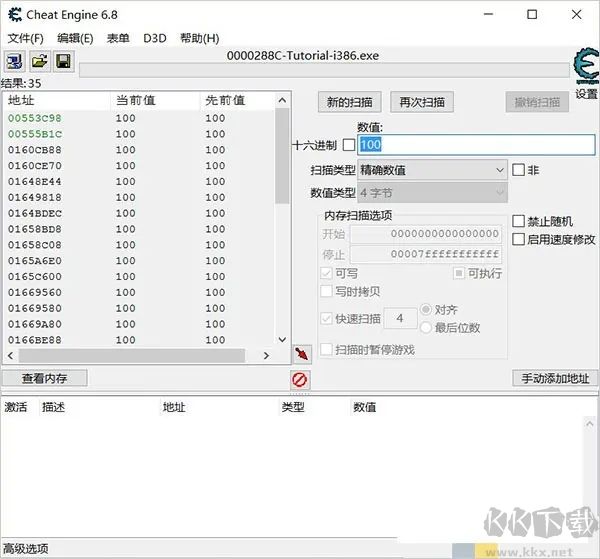Click the open file folder icon
This screenshot has width=600, height=559.
(x=39, y=62)
